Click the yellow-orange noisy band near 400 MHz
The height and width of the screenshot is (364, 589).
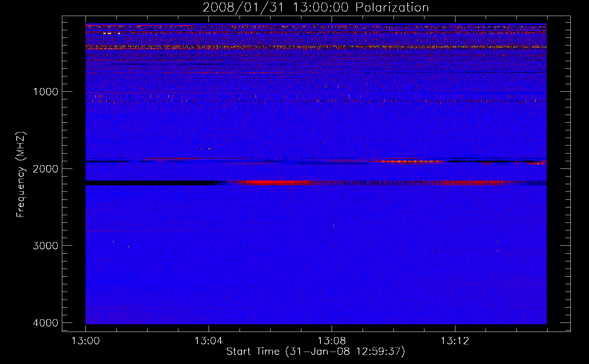coord(316,47)
